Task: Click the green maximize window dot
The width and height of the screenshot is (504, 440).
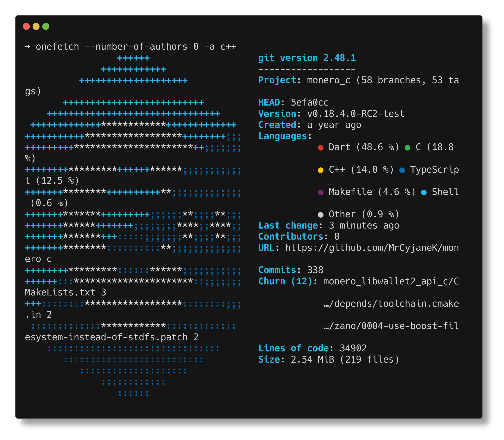Action: (46, 26)
